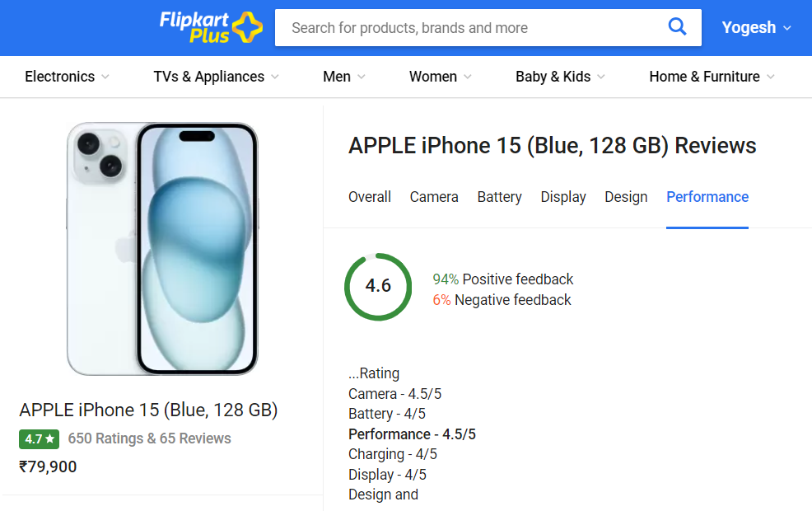Open the iPhone 15 product image
The height and width of the screenshot is (511, 812).
tap(162, 249)
